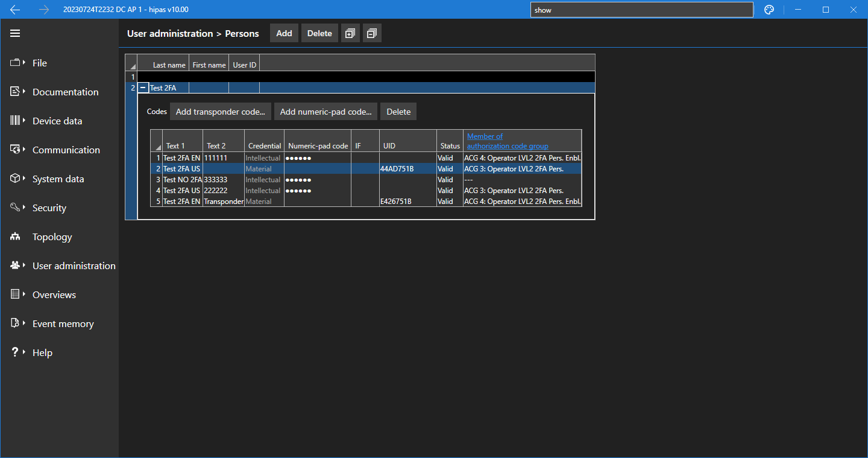Click the Device data barcode icon

coord(15,121)
